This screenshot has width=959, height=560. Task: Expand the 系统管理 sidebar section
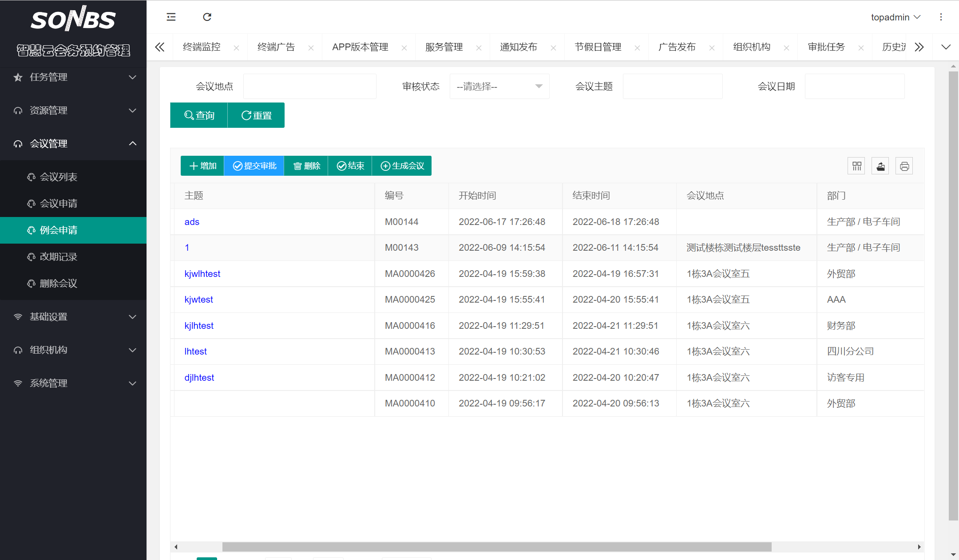(73, 383)
